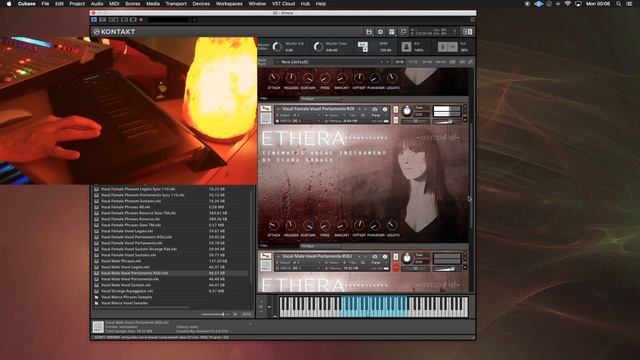
Task: Toggle solo on Male Vowel Portamento instrument
Action: (x=396, y=257)
